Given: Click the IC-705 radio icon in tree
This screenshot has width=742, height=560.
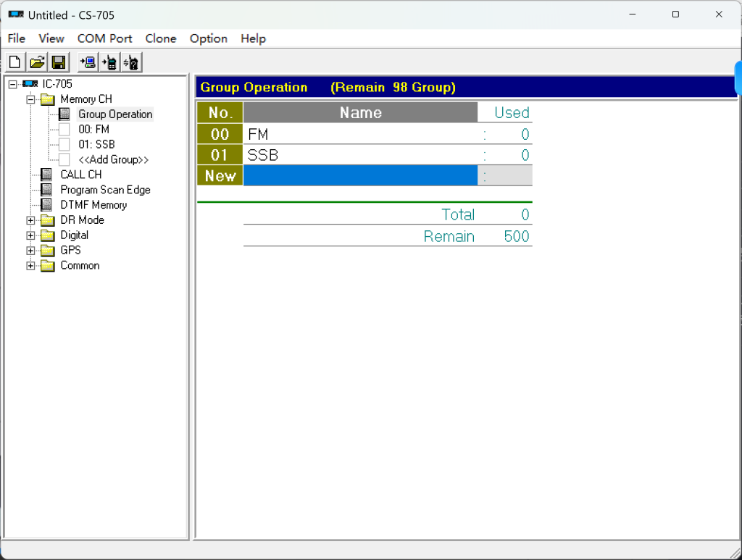Looking at the screenshot, I should point(30,84).
